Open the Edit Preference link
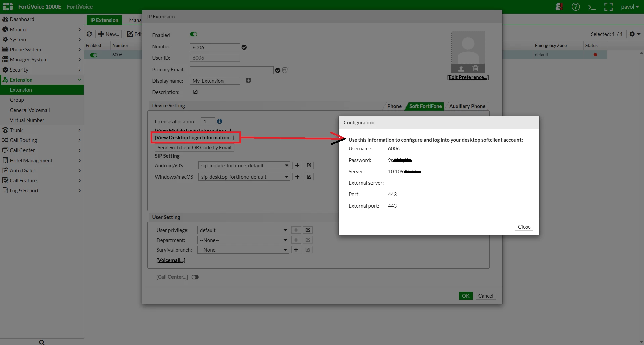644x345 pixels. point(468,77)
